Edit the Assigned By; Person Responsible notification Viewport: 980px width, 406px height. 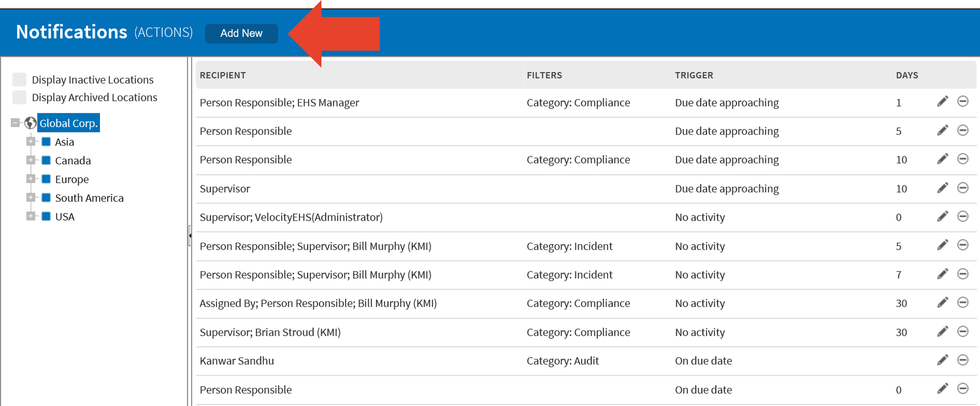(x=943, y=302)
